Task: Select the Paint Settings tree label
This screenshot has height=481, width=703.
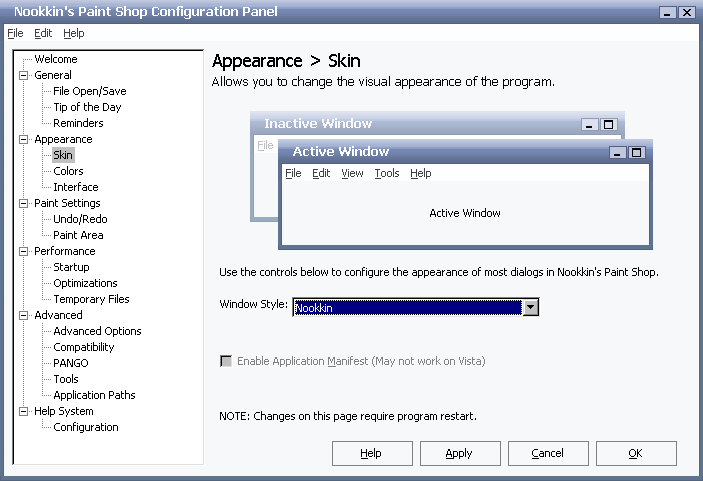Action: coord(67,204)
